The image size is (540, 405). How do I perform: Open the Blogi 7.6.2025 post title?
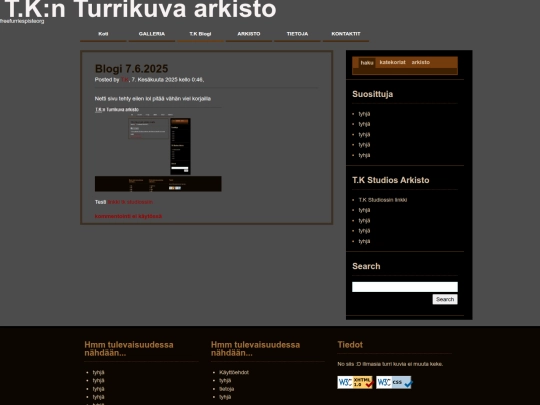132,69
